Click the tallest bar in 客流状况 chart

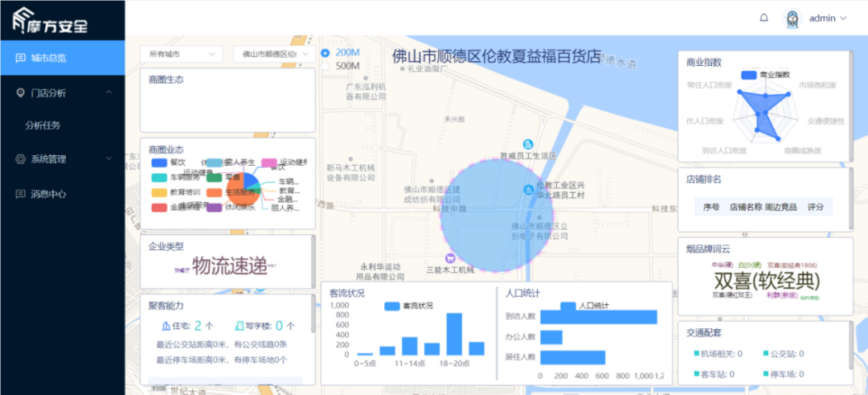tap(454, 334)
